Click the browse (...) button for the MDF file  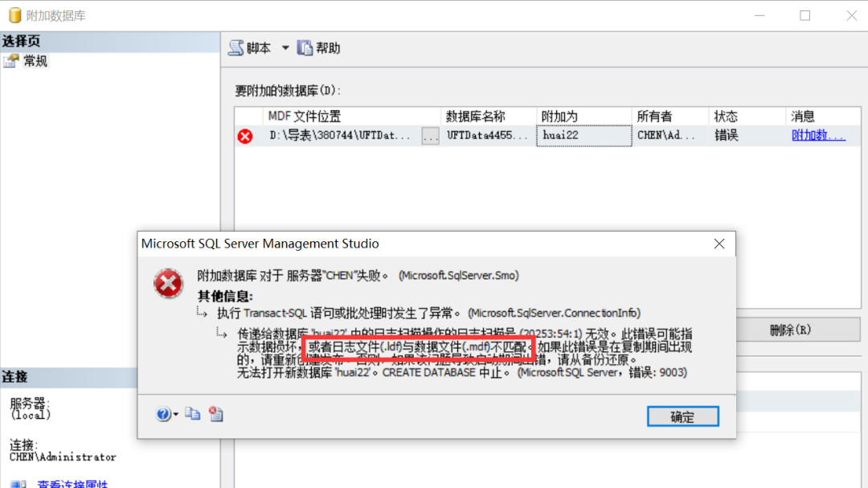430,136
